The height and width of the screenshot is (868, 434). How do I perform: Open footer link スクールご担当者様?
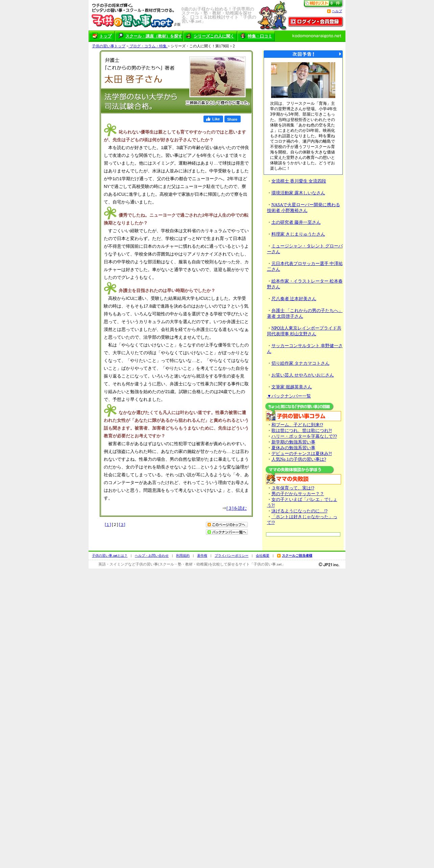tap(297, 556)
